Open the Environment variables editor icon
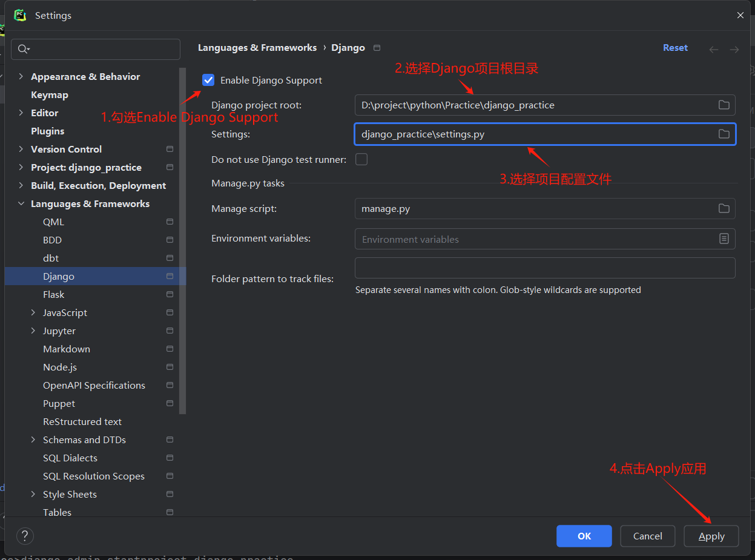This screenshot has height=560, width=755. coord(724,239)
